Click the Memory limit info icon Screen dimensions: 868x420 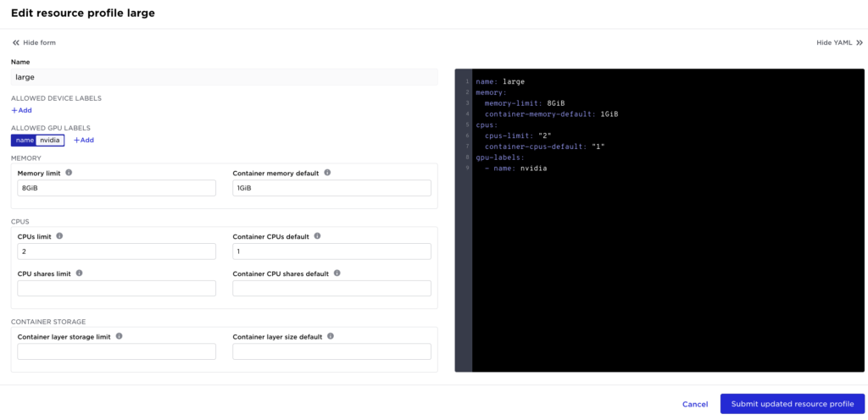pos(69,173)
